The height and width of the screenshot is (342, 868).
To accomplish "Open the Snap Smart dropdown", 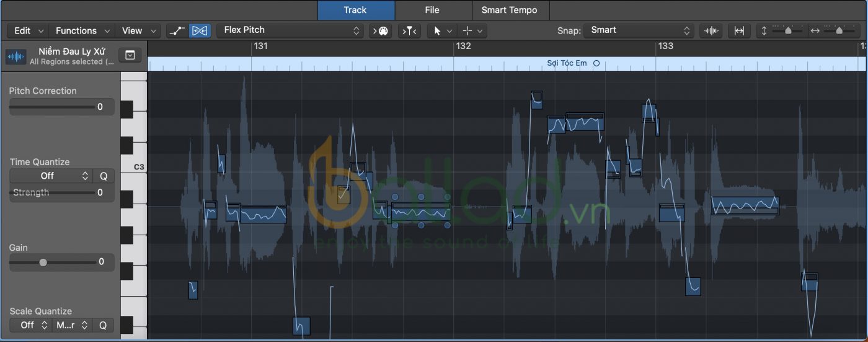I will (639, 30).
